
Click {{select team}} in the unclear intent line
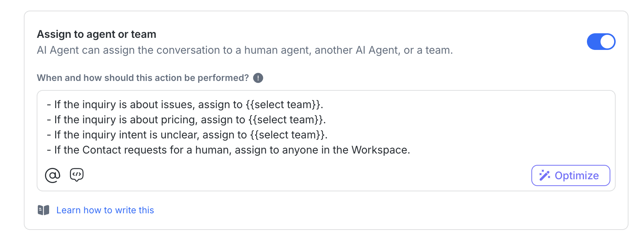click(288, 135)
